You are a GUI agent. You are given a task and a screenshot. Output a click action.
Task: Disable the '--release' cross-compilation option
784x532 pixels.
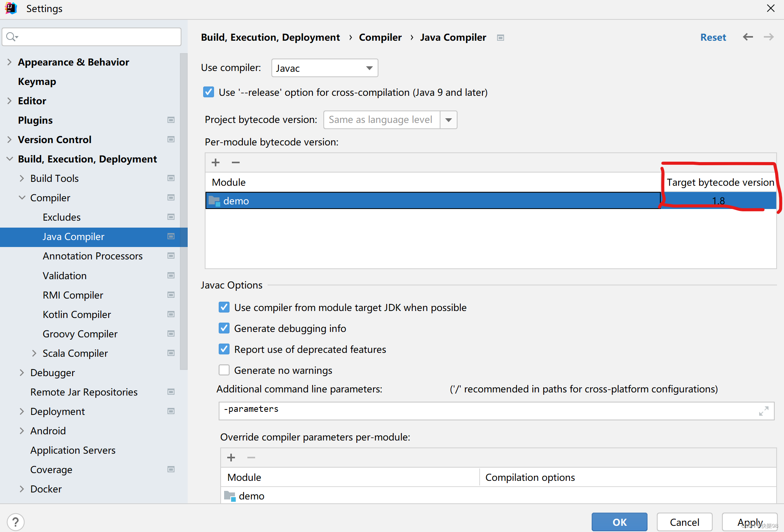(209, 92)
